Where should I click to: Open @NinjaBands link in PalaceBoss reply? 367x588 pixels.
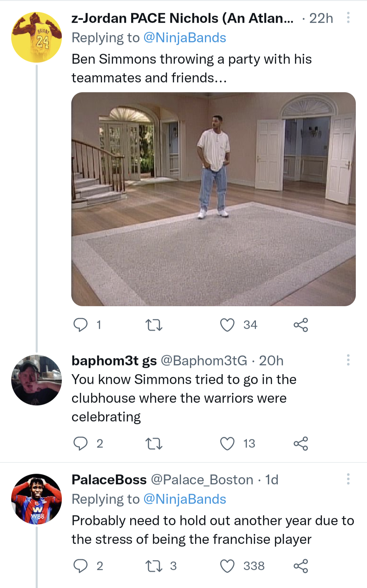point(185,499)
